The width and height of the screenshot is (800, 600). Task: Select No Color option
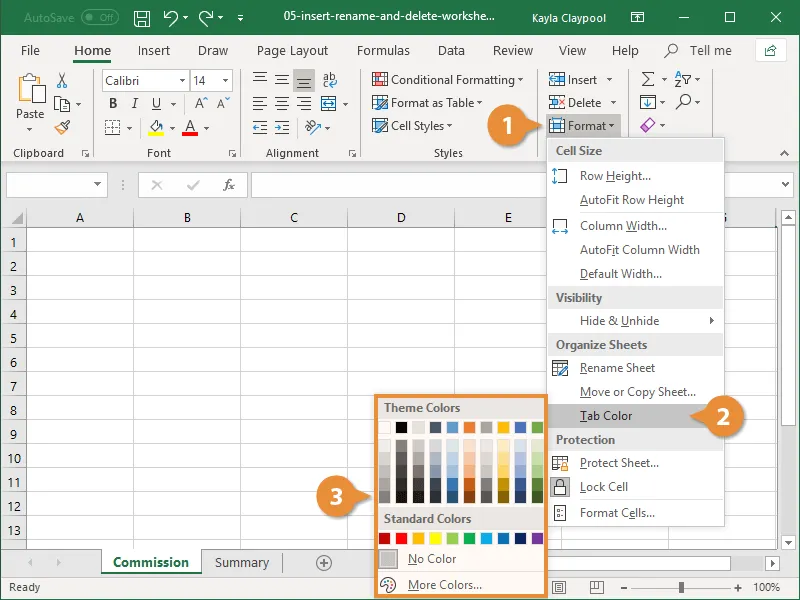(461, 559)
